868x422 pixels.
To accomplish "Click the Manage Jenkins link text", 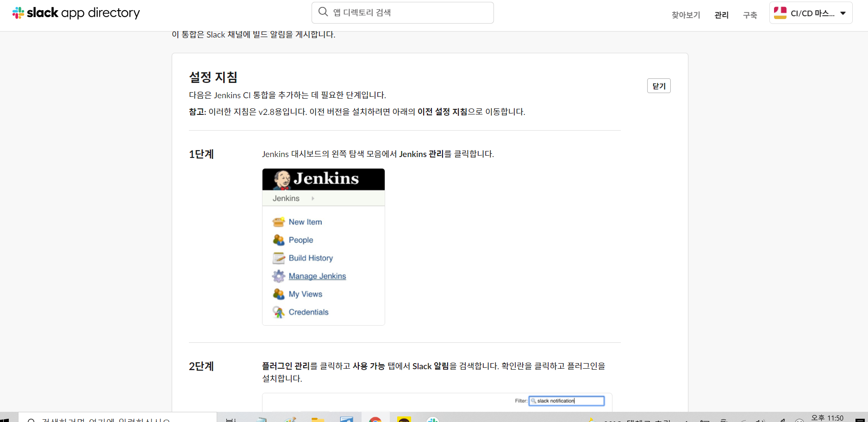I will [x=317, y=276].
